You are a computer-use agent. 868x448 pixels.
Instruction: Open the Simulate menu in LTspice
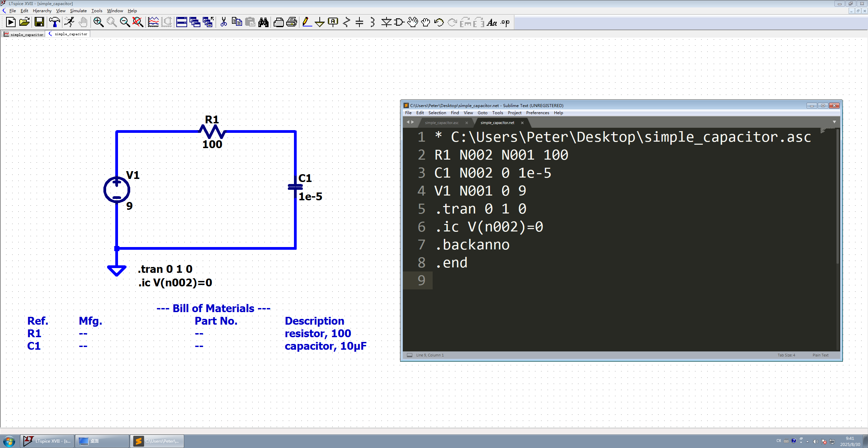[78, 11]
